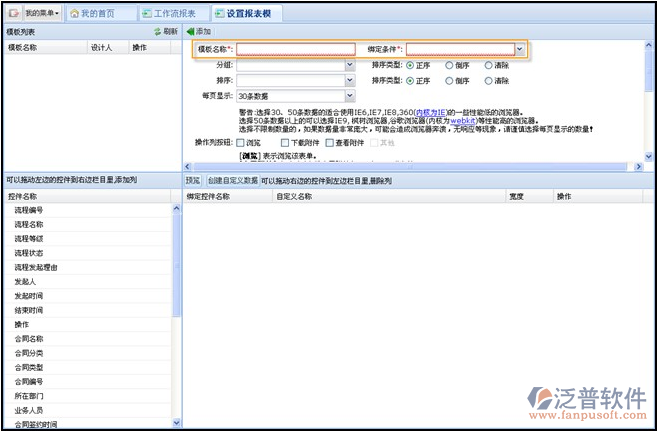This screenshot has width=657, height=431.
Task: Select 倒序 radio for 分组 sort type
Action: (x=449, y=65)
